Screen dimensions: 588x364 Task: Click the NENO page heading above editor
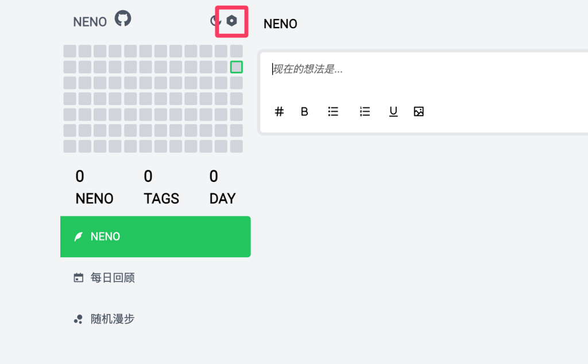pos(280,24)
